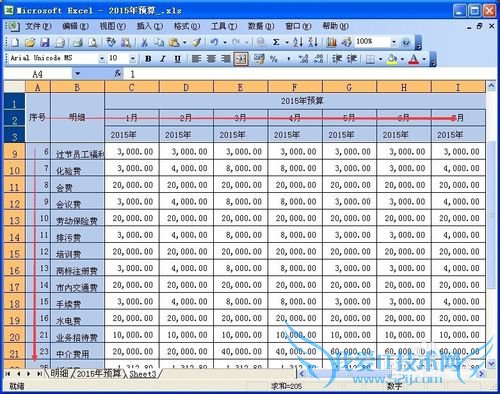Viewport: 500px width, 394px height.
Task: Open the 编辑 menu
Action: (x=75, y=26)
